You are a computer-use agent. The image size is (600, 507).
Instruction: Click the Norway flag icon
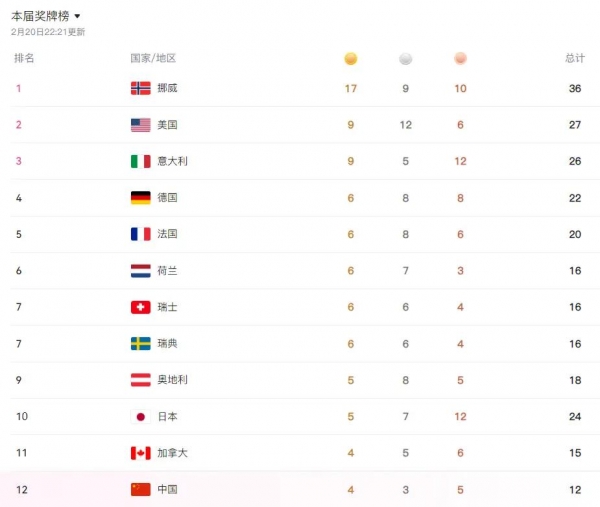[x=141, y=89]
